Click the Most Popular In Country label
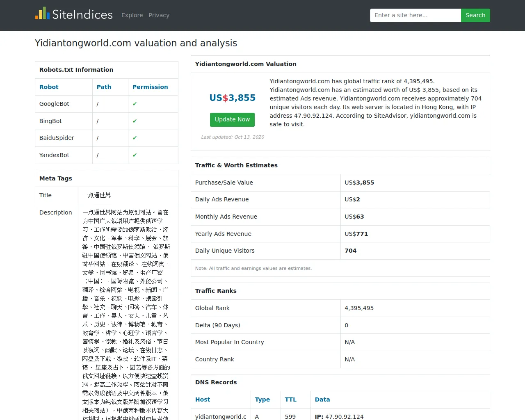525x420 pixels. [229, 342]
